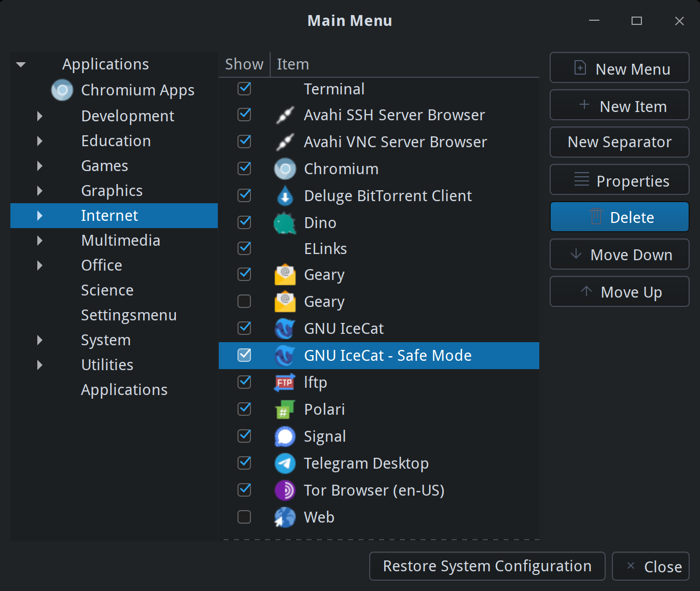Toggle Show checkbox for ELinks

tap(244, 248)
